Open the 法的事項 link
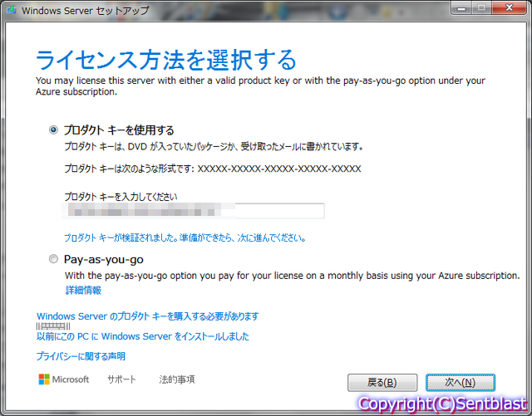The height and width of the screenshot is (416, 532). [x=177, y=379]
